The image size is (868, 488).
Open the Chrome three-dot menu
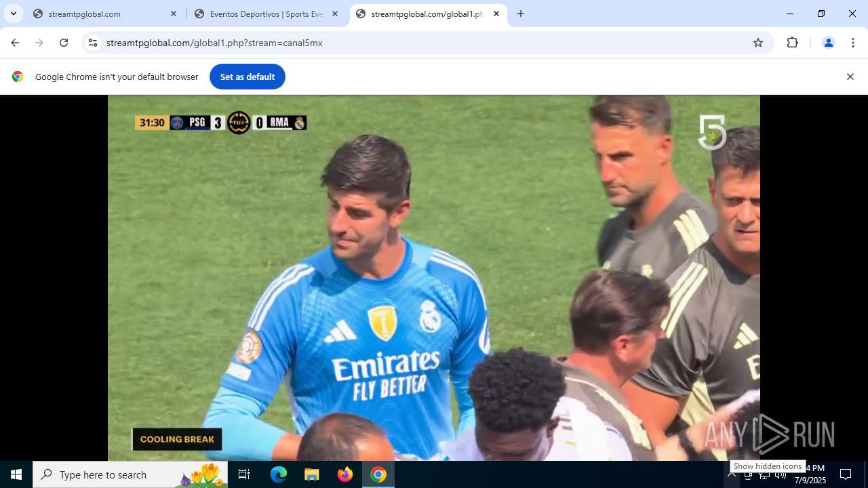(x=853, y=43)
